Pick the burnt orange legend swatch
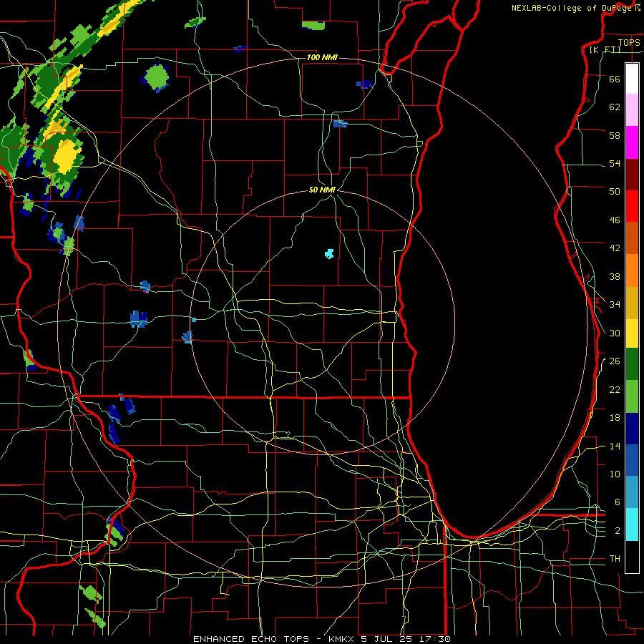The image size is (644, 644). click(x=632, y=238)
